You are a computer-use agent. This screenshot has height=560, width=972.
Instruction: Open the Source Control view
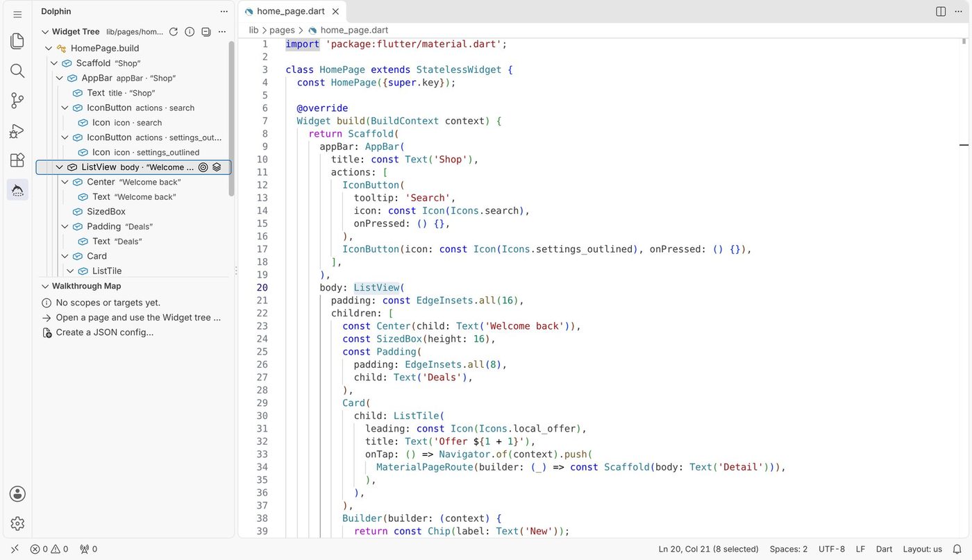(17, 101)
